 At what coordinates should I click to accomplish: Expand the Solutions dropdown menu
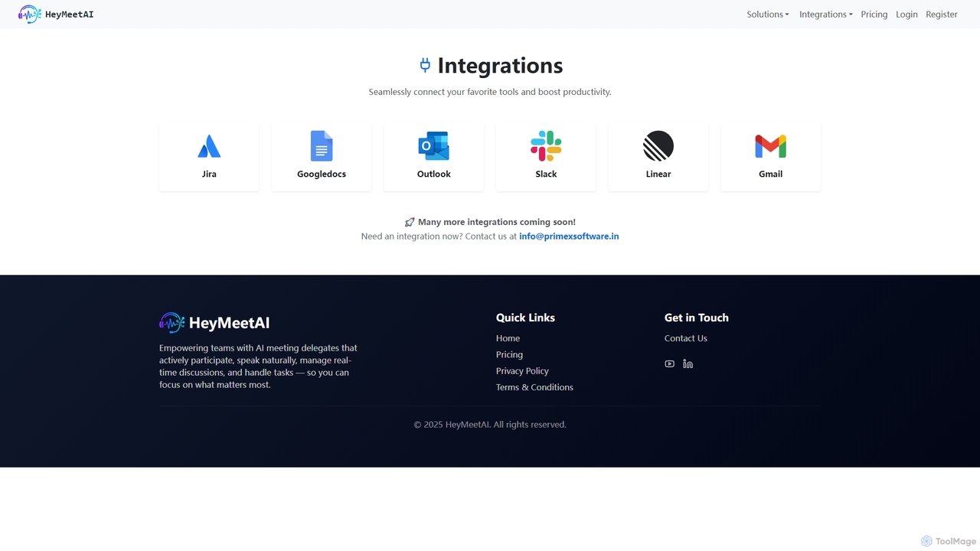[768, 15]
